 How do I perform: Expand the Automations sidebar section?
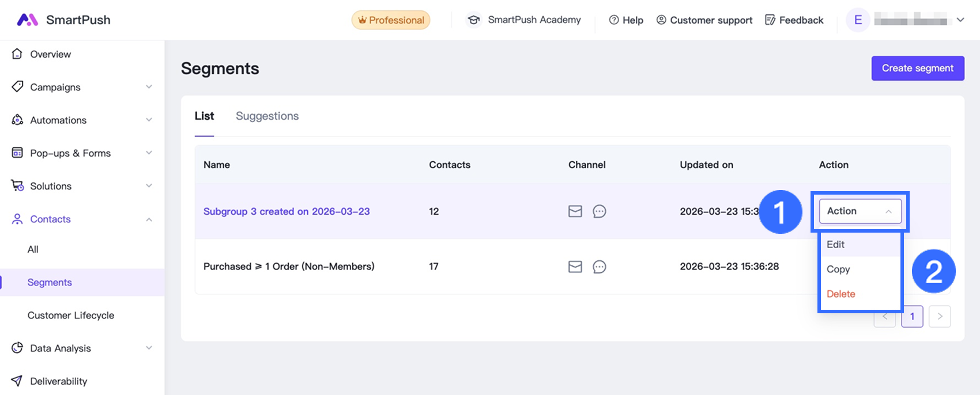pyautogui.click(x=149, y=120)
